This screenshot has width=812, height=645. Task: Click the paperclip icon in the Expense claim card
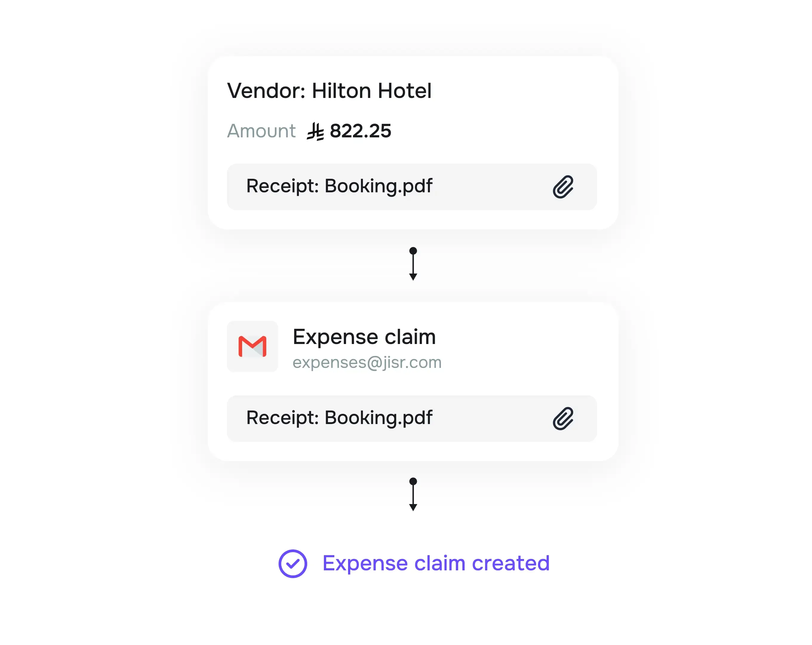(563, 419)
